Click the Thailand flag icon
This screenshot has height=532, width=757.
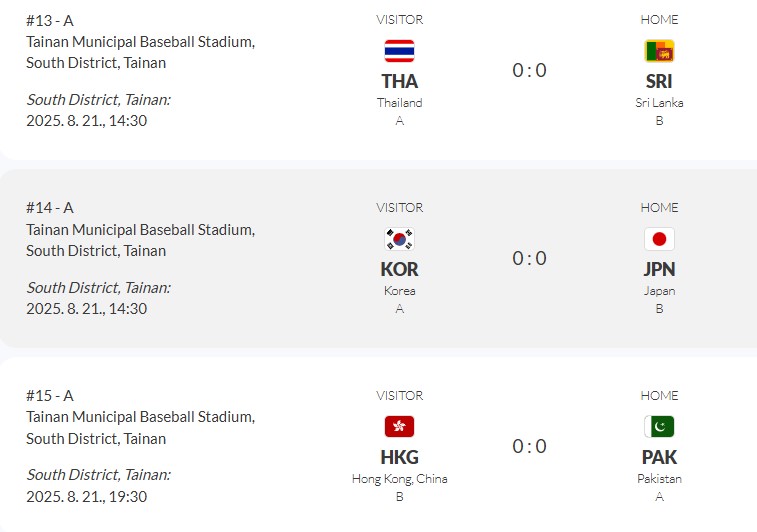(399, 51)
